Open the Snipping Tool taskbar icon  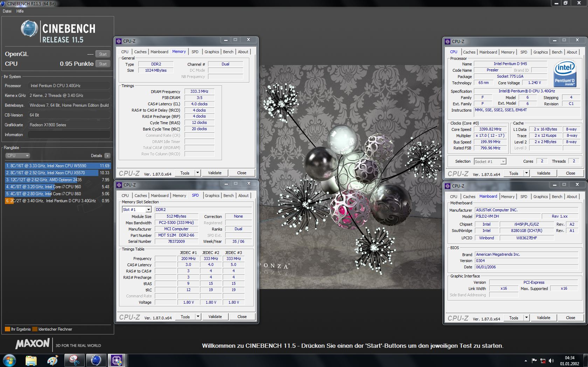click(x=74, y=360)
